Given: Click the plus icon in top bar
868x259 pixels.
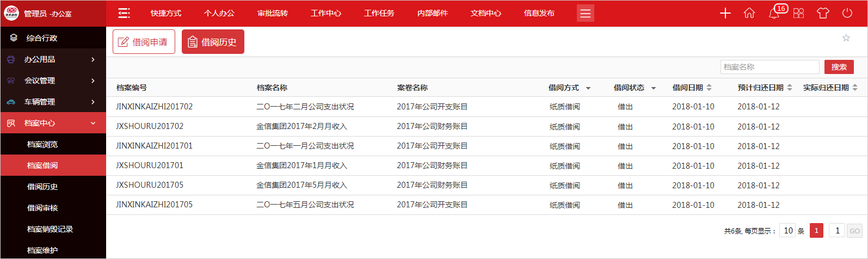Looking at the screenshot, I should click(x=725, y=13).
